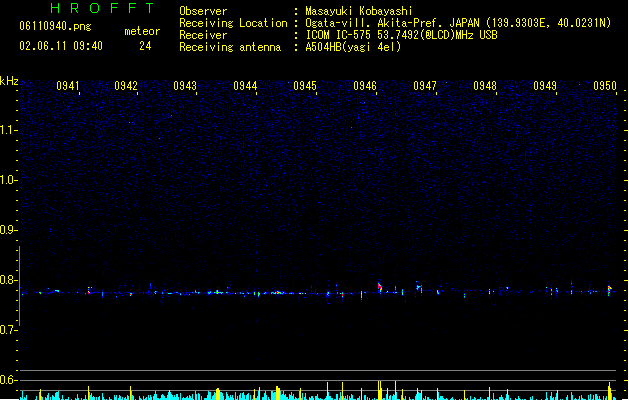
Task: Click the kHz axis unit label
Action: coord(9,81)
